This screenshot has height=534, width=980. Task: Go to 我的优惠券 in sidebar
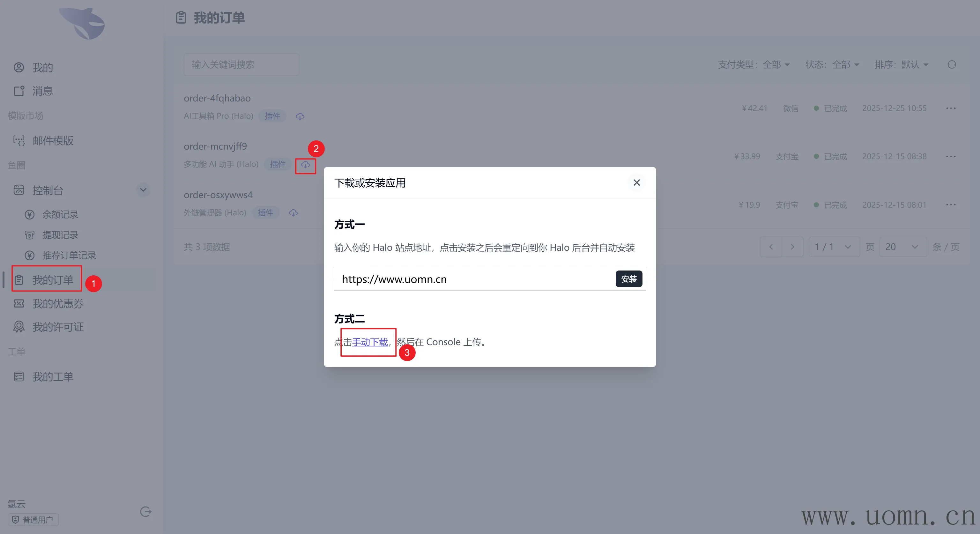click(58, 303)
